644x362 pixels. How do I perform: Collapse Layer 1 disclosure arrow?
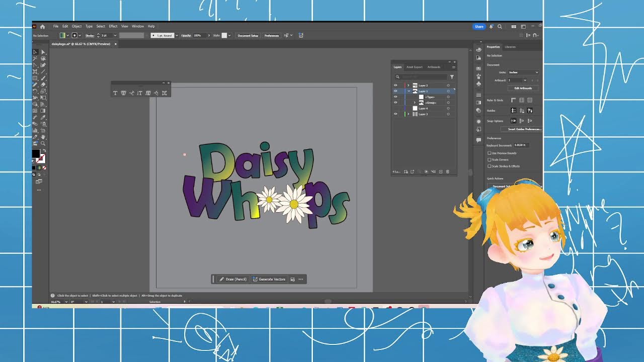409,91
